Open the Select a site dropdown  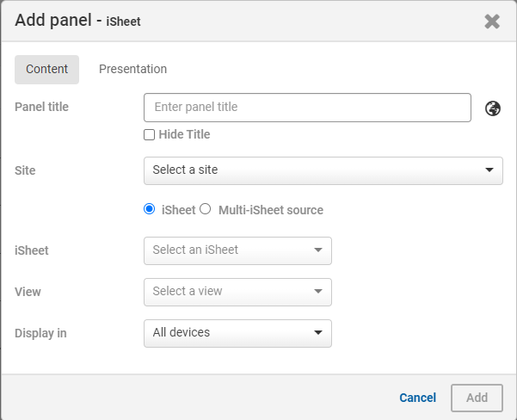coord(323,170)
